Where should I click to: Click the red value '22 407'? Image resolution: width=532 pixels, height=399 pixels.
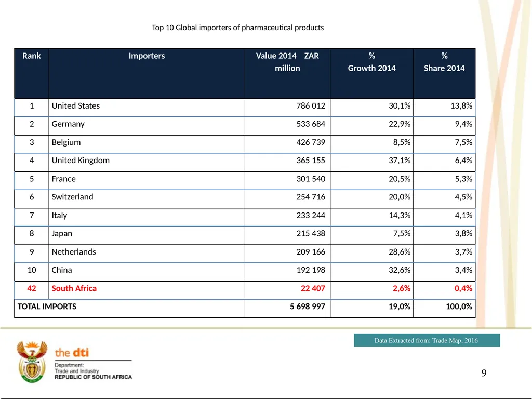pos(313,288)
